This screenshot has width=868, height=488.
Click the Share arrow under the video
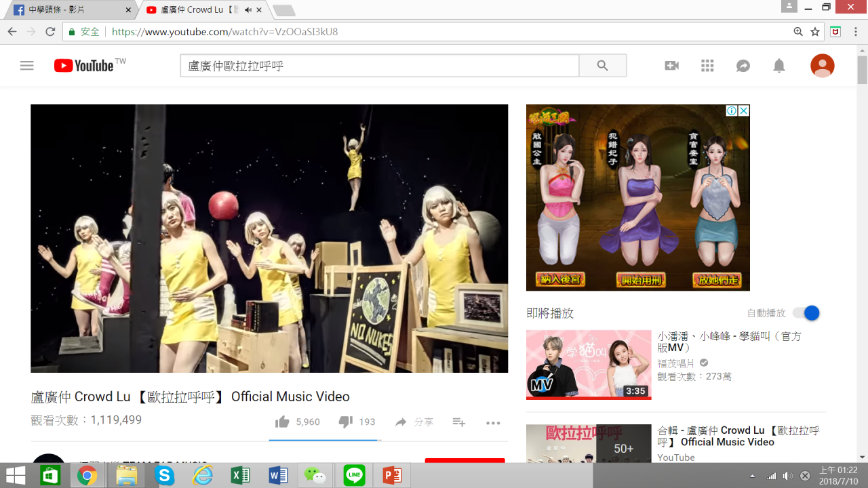(x=401, y=422)
